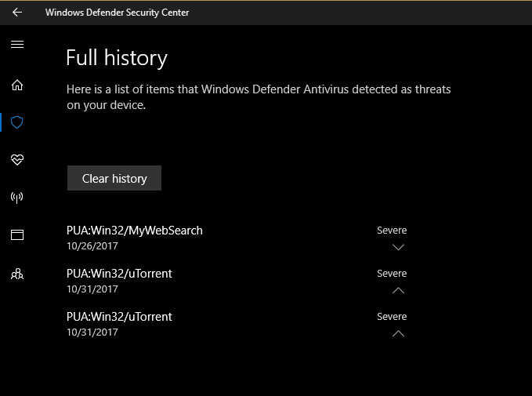Expand the PUA:Win32/MyWebSearch entry chevron
The height and width of the screenshot is (396, 532).
pos(398,247)
